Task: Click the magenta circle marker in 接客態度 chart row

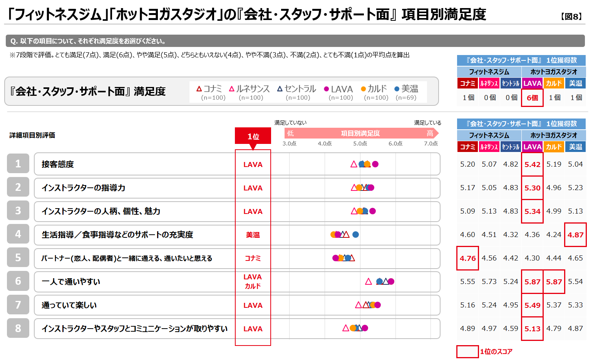Action: [375, 164]
